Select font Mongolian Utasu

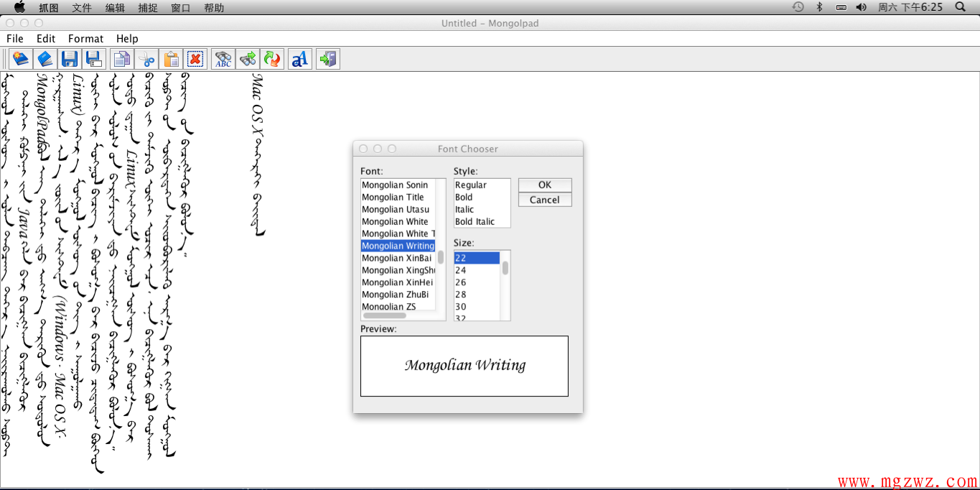[398, 209]
